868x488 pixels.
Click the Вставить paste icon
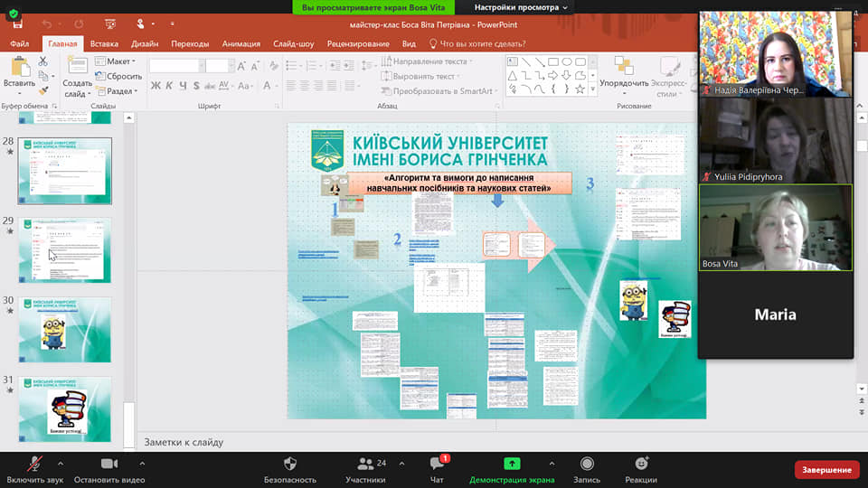coord(19,68)
